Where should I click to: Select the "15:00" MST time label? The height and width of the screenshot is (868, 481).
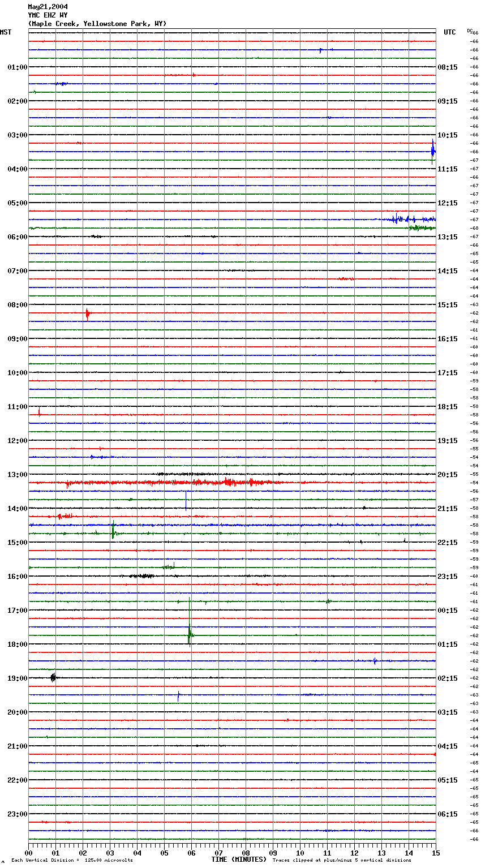[x=18, y=543]
